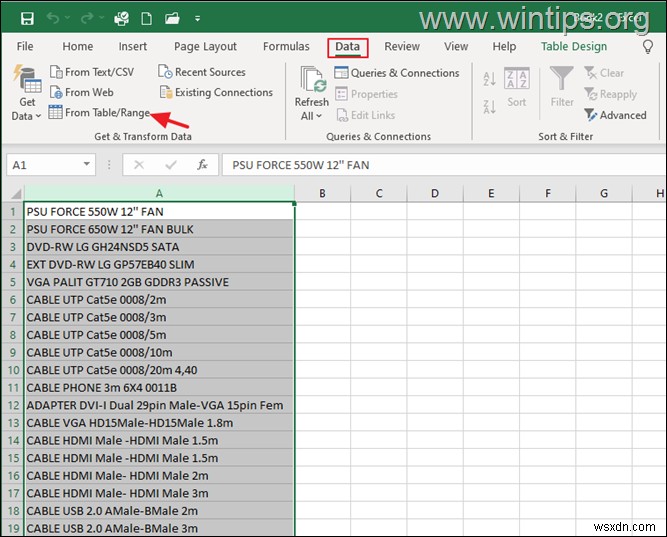This screenshot has height=537, width=667.
Task: Click cell 'CABLE VGA HD15Male-HD15Male 1.8m'
Action: pos(159,423)
